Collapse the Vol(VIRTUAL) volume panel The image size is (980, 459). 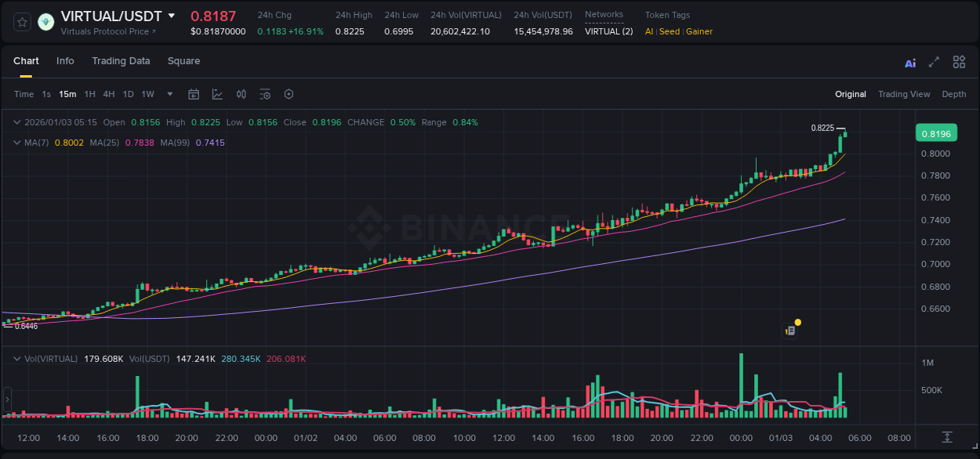point(17,358)
